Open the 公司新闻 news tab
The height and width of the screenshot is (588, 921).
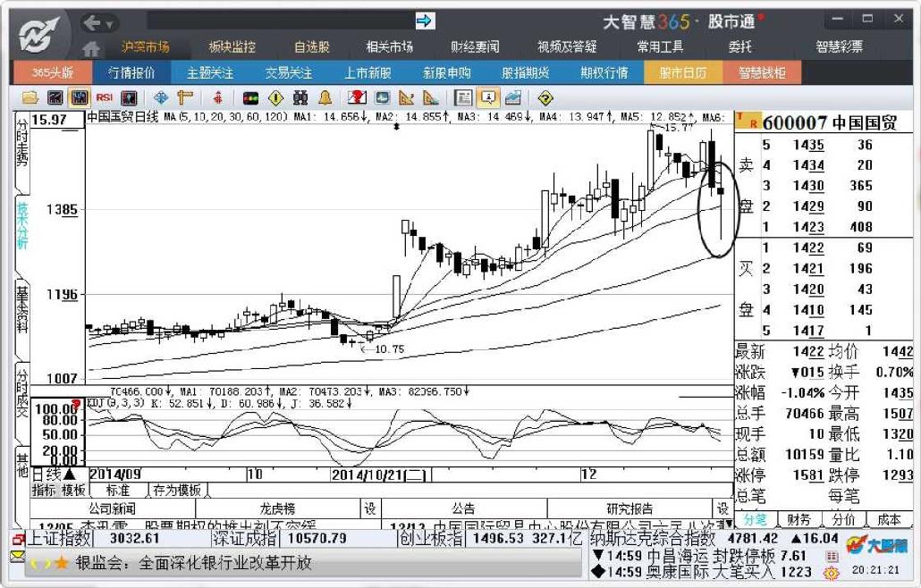point(112,508)
